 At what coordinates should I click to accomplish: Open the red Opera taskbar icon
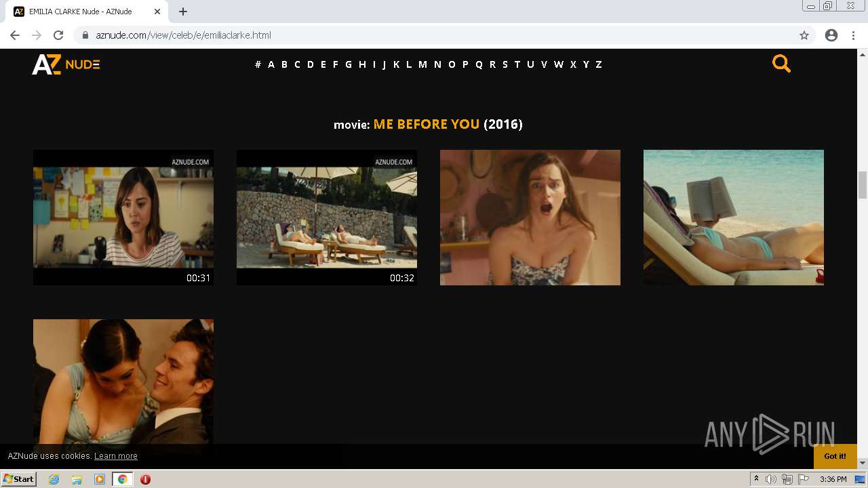click(145, 479)
